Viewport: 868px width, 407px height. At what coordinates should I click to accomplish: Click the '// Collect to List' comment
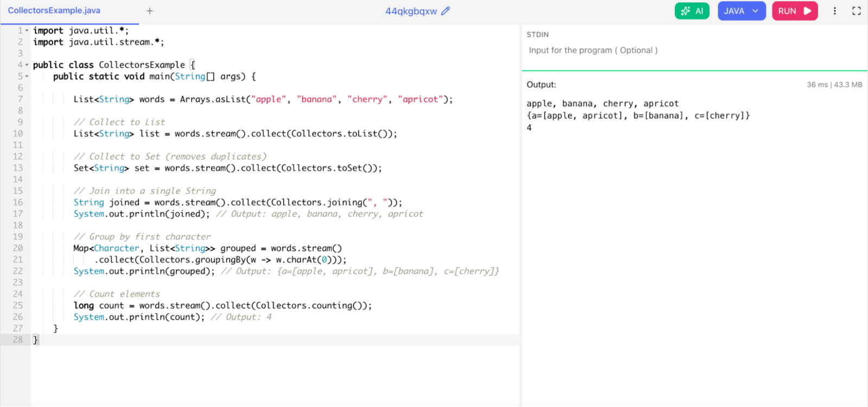click(119, 122)
